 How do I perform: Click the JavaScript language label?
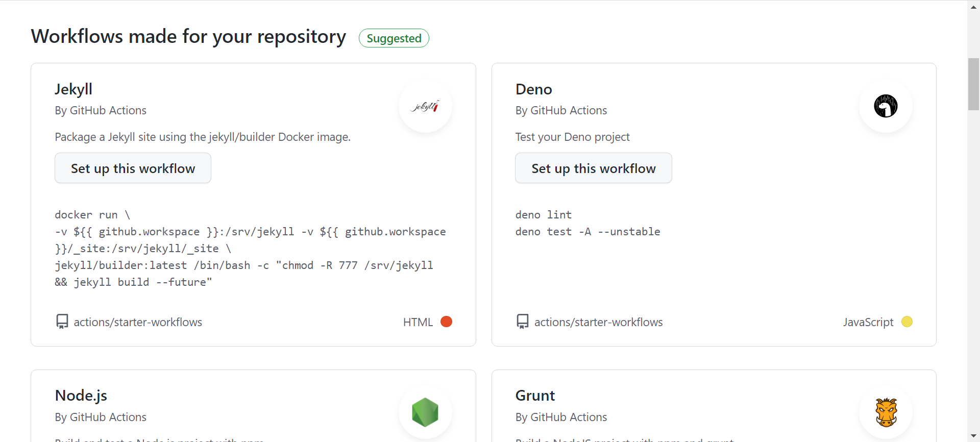point(868,322)
